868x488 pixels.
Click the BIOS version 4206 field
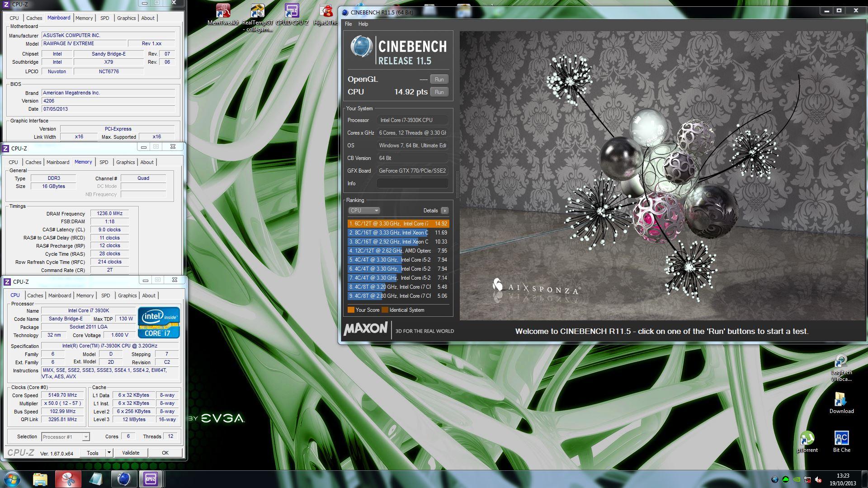(x=108, y=101)
